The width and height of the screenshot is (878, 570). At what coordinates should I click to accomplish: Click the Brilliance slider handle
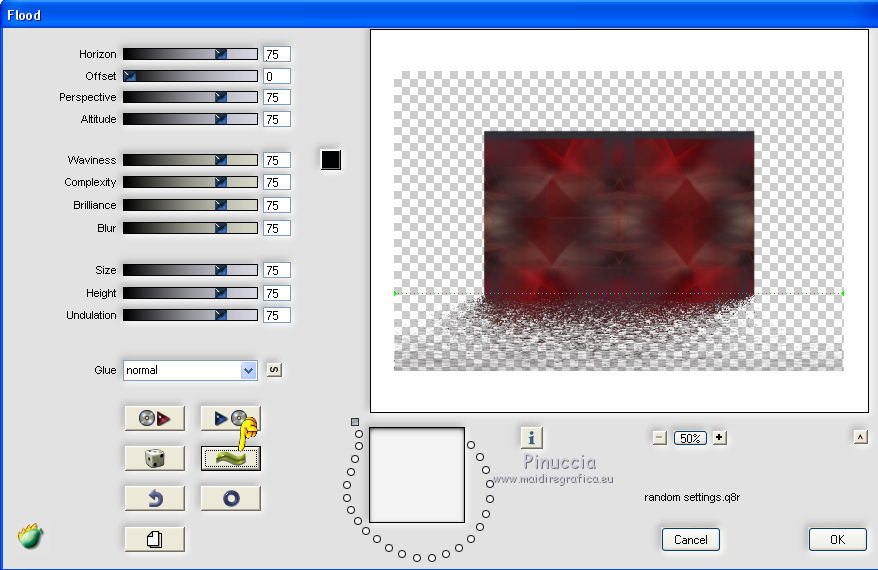(221, 205)
